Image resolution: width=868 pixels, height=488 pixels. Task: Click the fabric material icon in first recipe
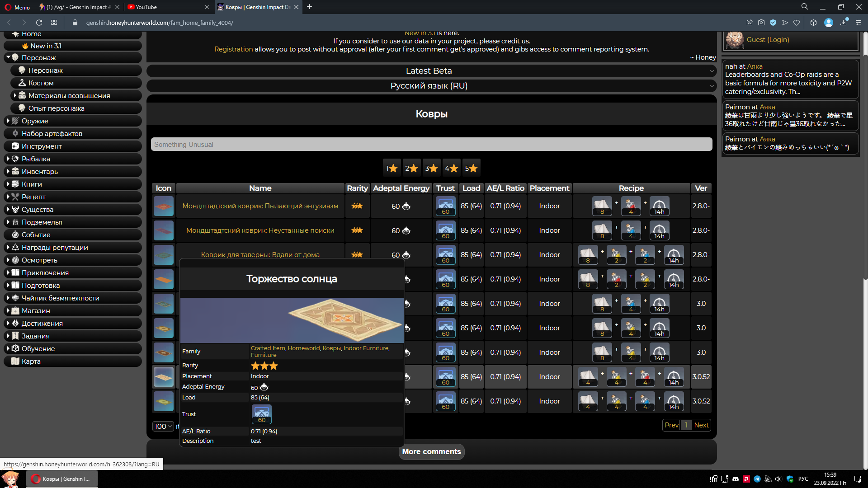click(x=602, y=206)
